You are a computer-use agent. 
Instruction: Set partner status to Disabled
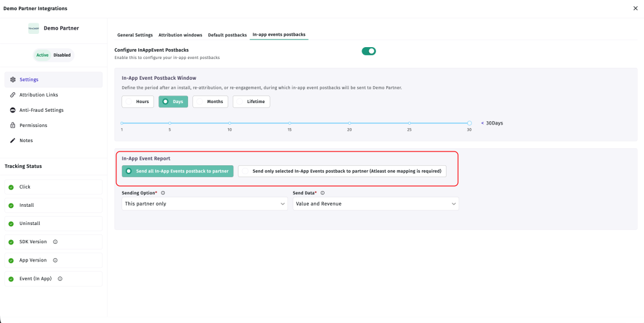tap(62, 55)
